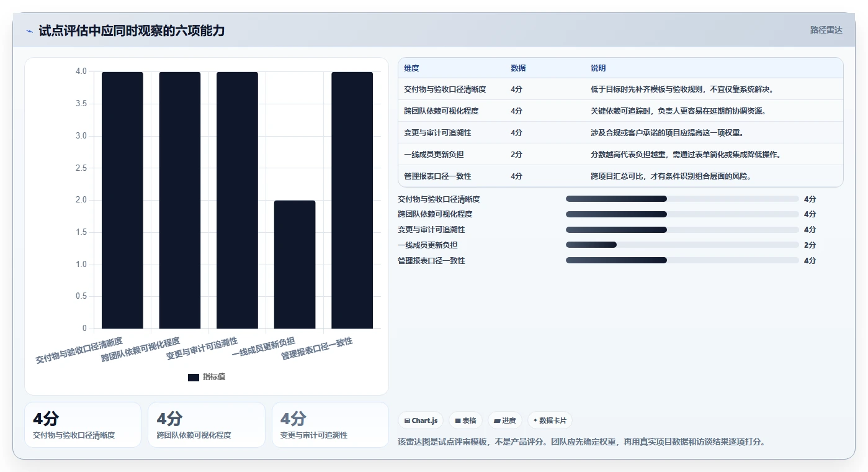Image resolution: width=868 pixels, height=472 pixels.
Task: Click the 4.0 value on the y-axis
Action: click(81, 71)
